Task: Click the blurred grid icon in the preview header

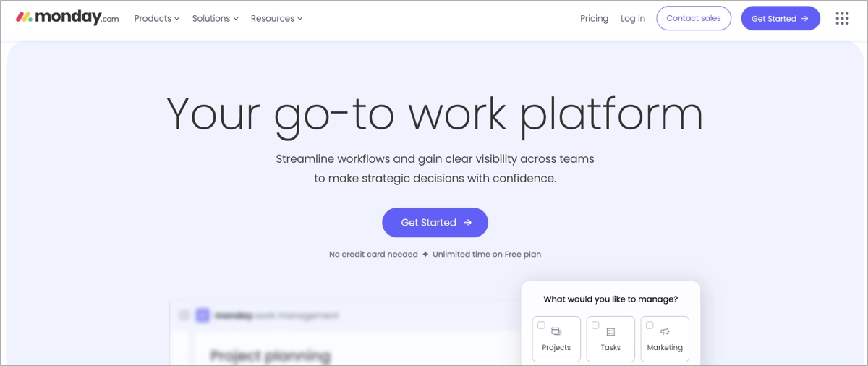Action: tap(184, 315)
